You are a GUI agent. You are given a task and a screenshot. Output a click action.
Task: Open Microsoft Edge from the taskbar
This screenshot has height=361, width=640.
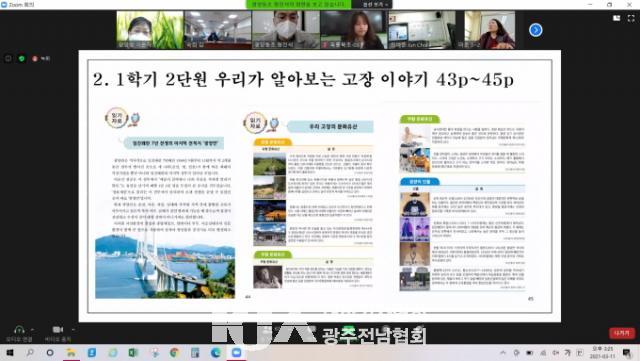click(216, 352)
